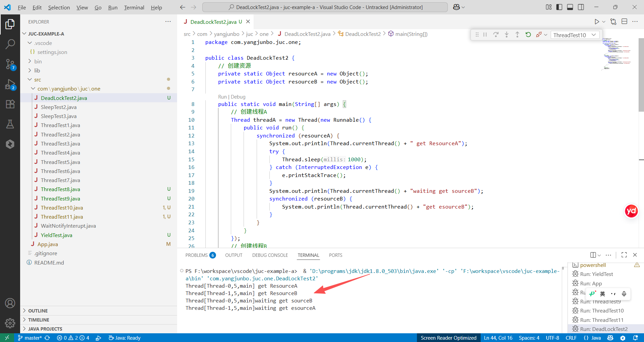
Task: Open the Terminal menu
Action: coord(134,7)
